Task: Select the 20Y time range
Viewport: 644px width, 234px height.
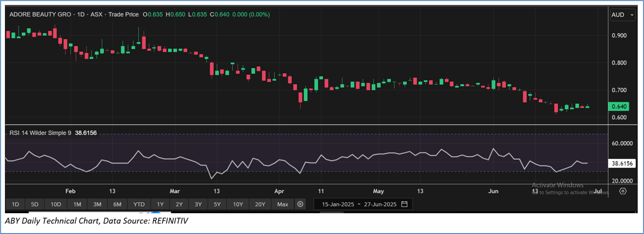Action: [x=260, y=204]
